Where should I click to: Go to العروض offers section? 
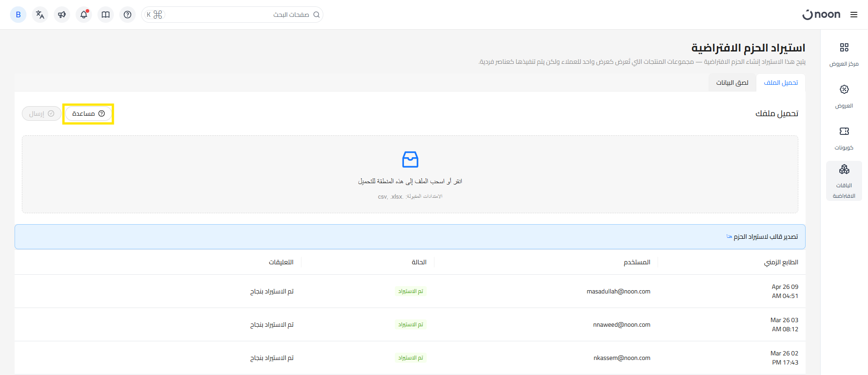pyautogui.click(x=844, y=96)
